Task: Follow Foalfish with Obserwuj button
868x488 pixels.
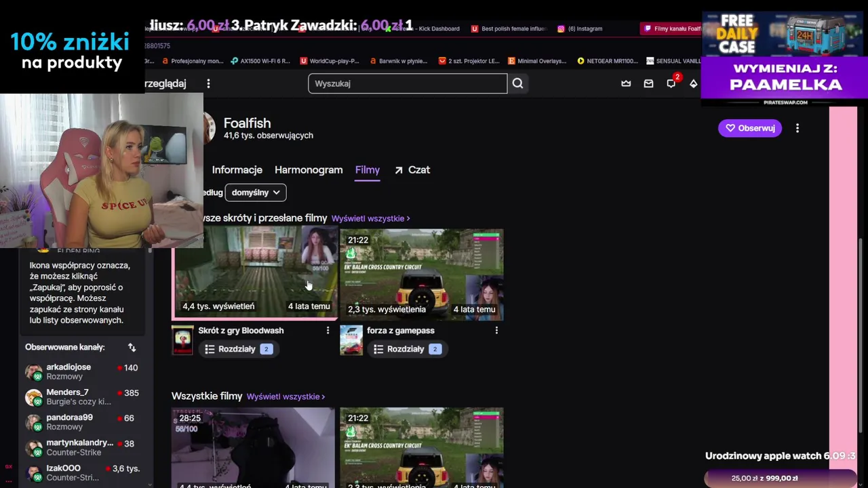Action: coord(750,128)
